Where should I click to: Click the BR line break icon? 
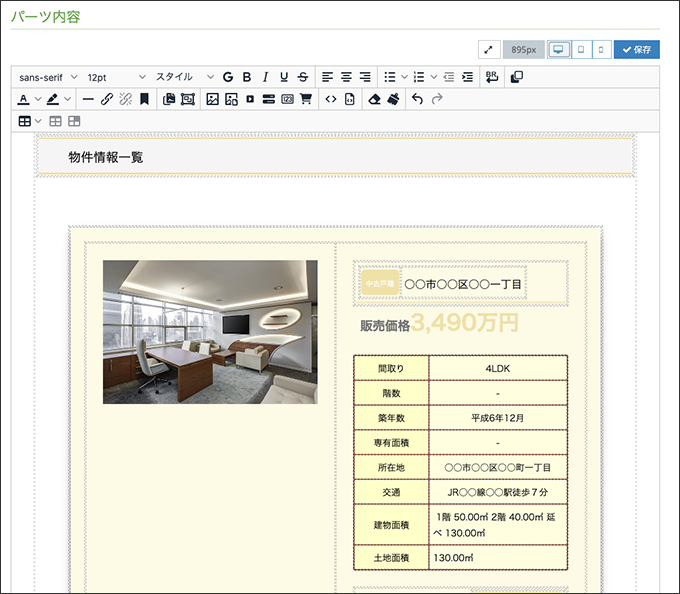(x=492, y=77)
